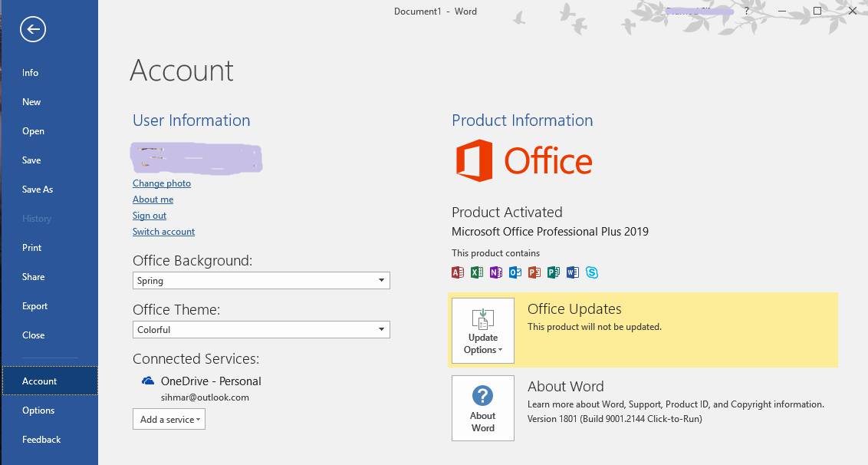868x465 pixels.
Task: Click the Sign out link
Action: click(x=150, y=216)
